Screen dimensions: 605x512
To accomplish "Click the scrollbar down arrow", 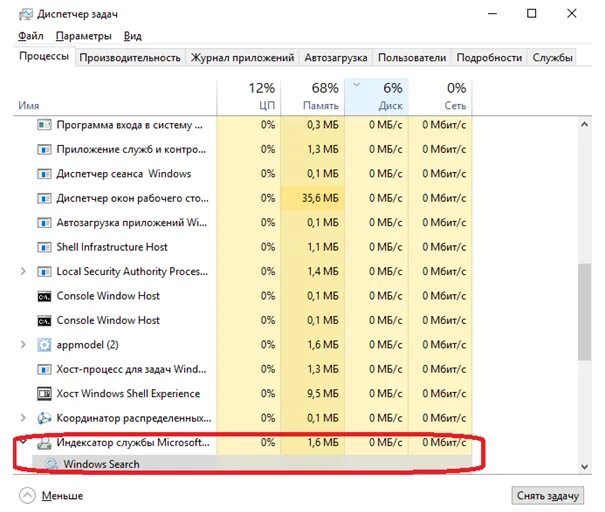I will tap(585, 467).
